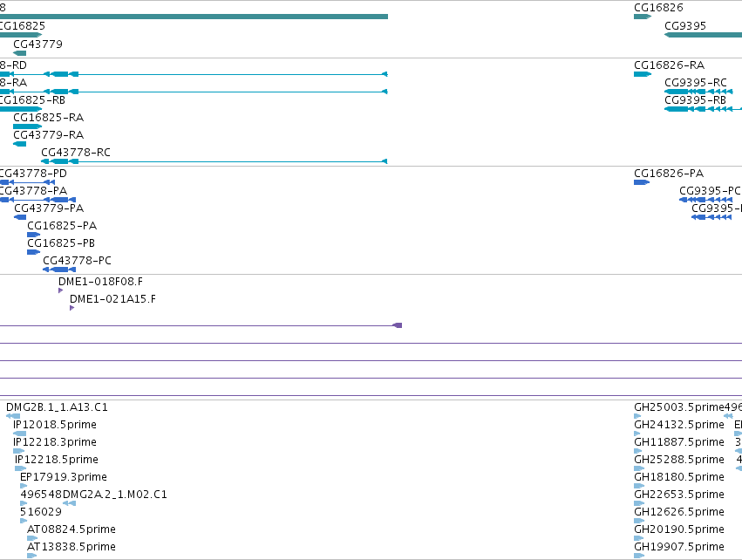742x560 pixels.
Task: Open the GH12626.5prime EST label
Action: (679, 512)
